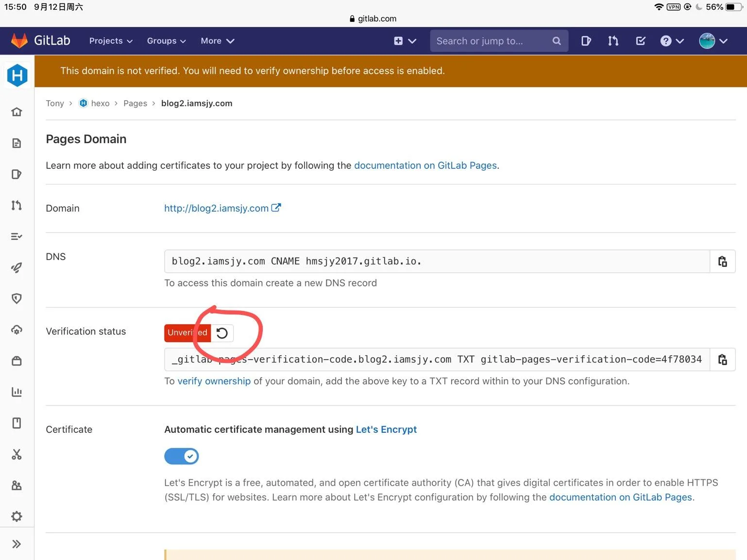
Task: Open the More menu in the navbar
Action: tap(217, 41)
